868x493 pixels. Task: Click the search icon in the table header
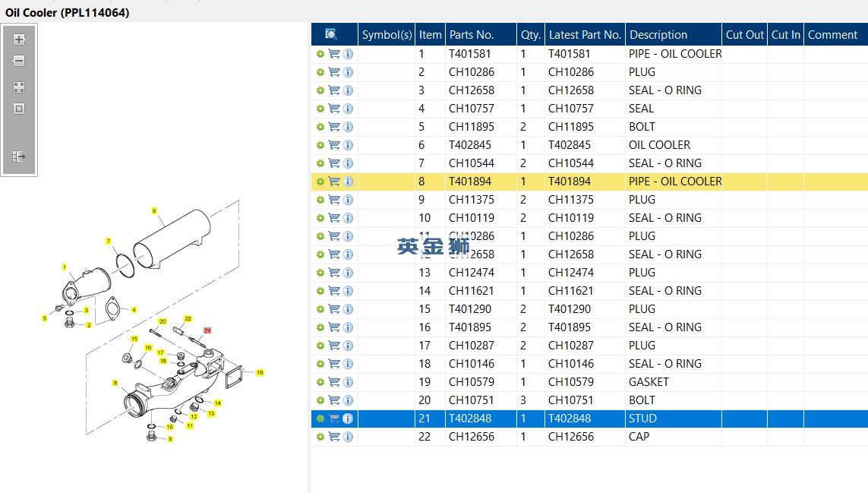tap(331, 34)
